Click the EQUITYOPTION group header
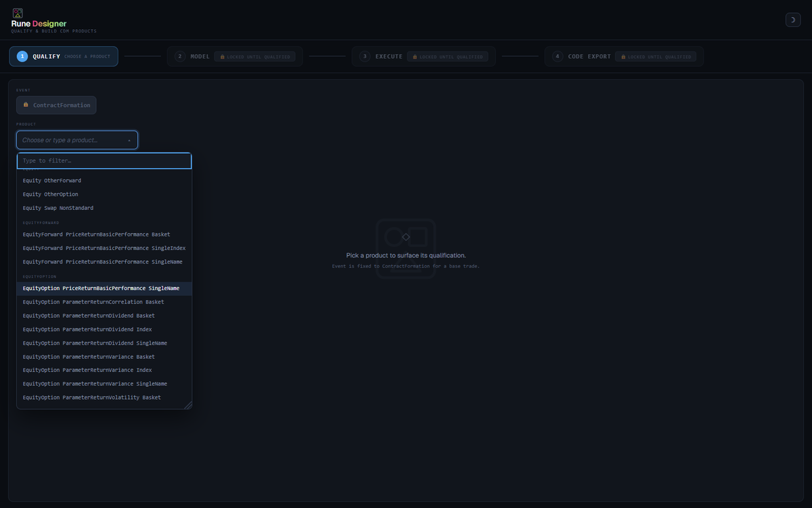 click(x=40, y=277)
